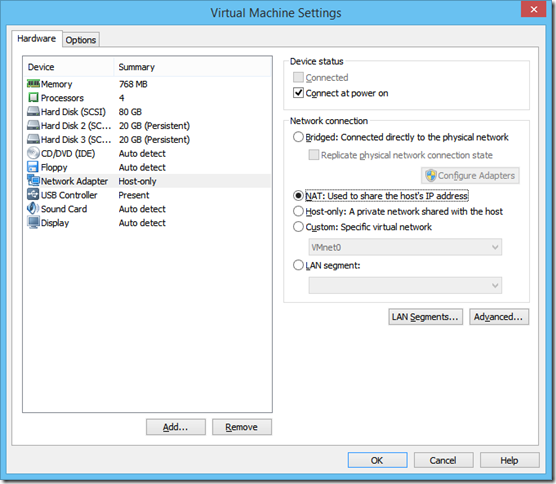Select the Bridged network radio button
This screenshot has height=484, width=556.
pos(298,137)
